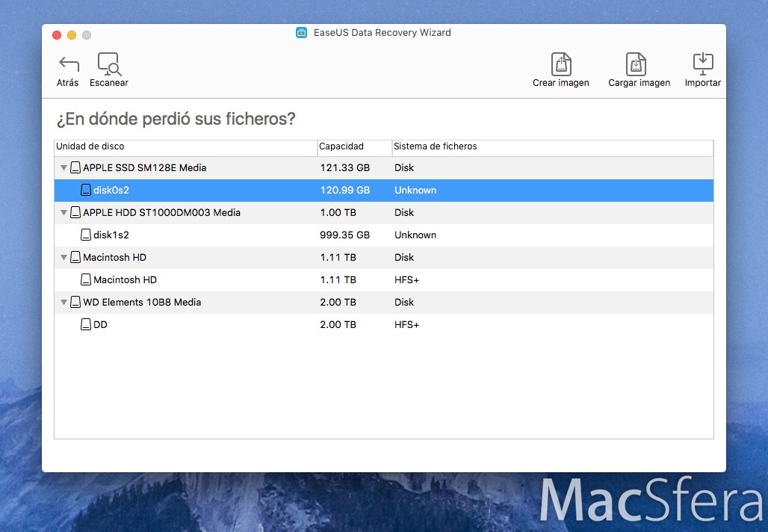Minimize the window with yellow button

72,35
